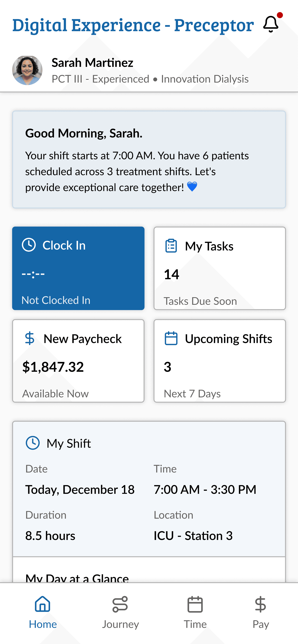This screenshot has height=644, width=298.
Task: Click the New Paycheck dollar icon
Action: pos(30,338)
